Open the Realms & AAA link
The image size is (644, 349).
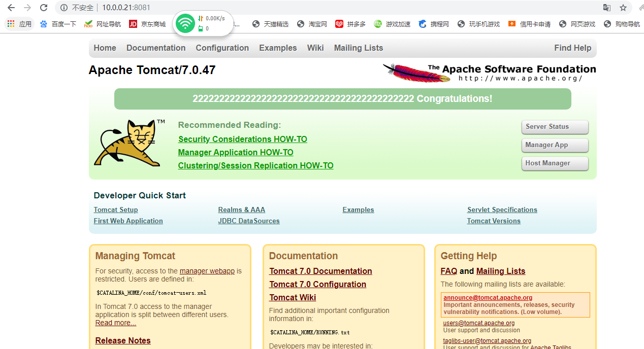(x=242, y=210)
